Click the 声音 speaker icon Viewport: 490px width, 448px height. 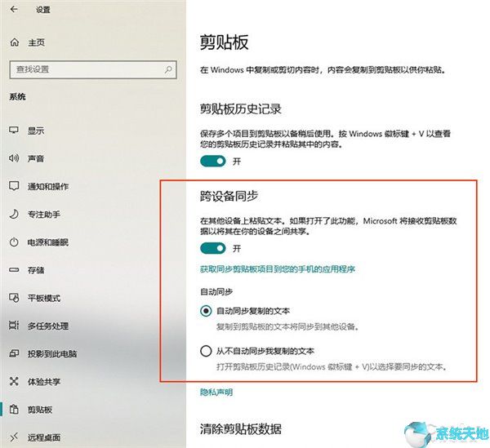pos(14,158)
